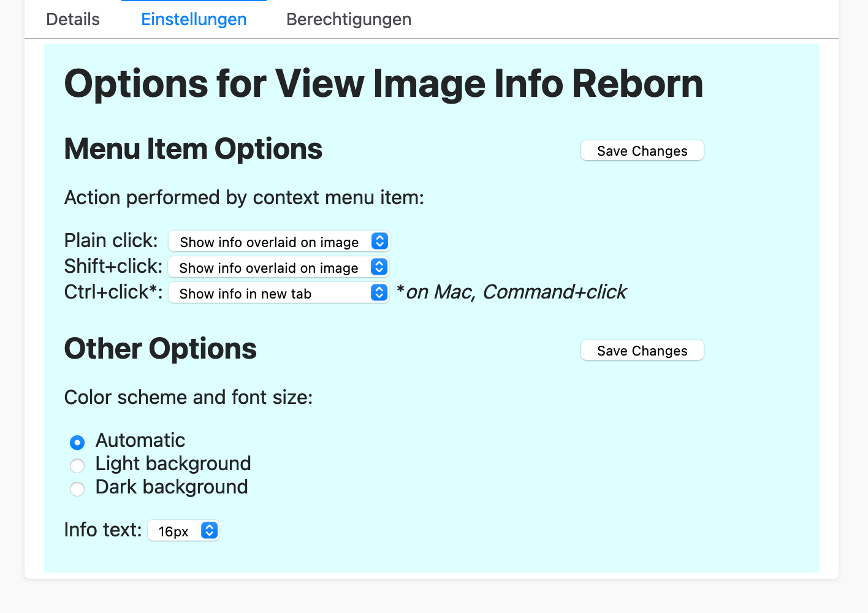Image resolution: width=868 pixels, height=613 pixels.
Task: Expand the Shift+click action dropdown
Action: coord(270,267)
